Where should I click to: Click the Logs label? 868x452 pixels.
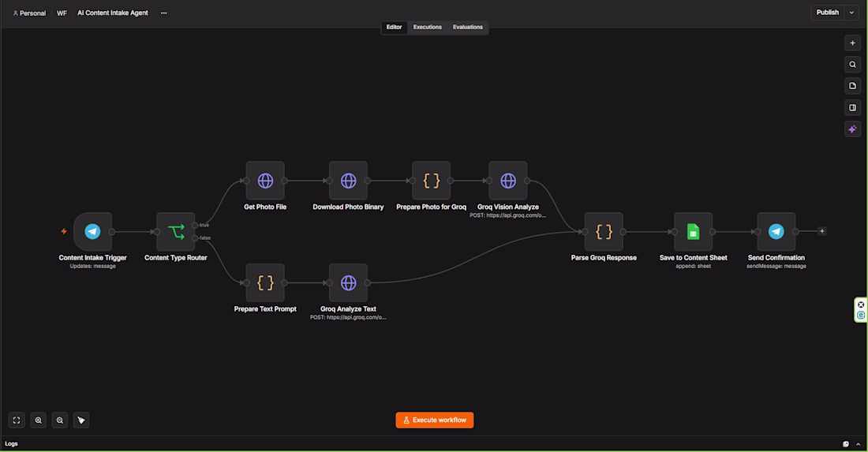[x=11, y=443]
